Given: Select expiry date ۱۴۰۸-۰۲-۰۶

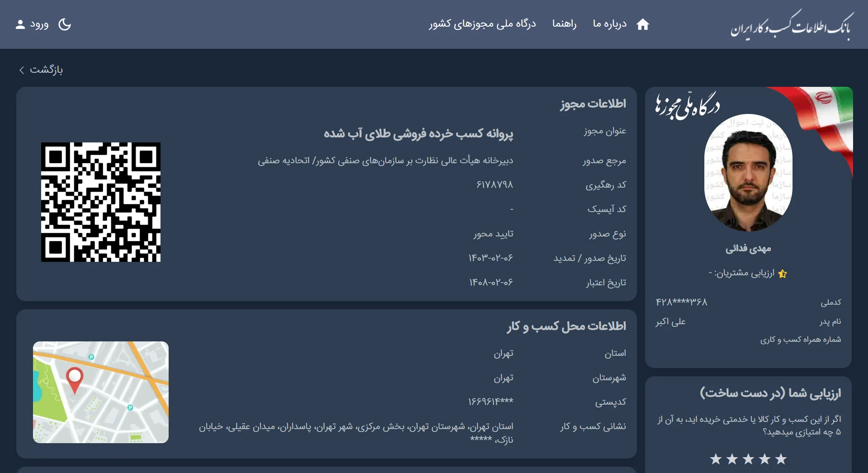Looking at the screenshot, I should (491, 282).
